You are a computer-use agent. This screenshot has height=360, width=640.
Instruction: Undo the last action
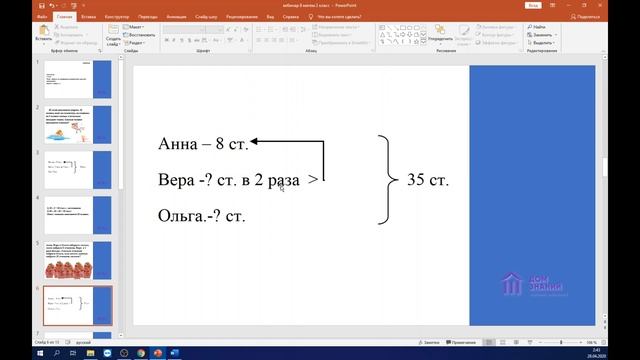(52, 6)
